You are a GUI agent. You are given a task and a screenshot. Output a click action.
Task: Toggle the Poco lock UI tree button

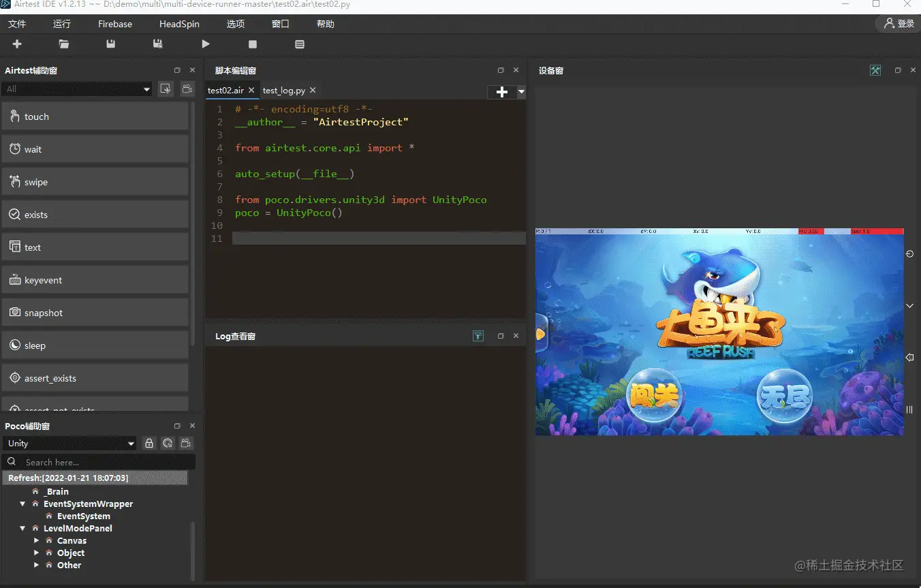coord(149,444)
